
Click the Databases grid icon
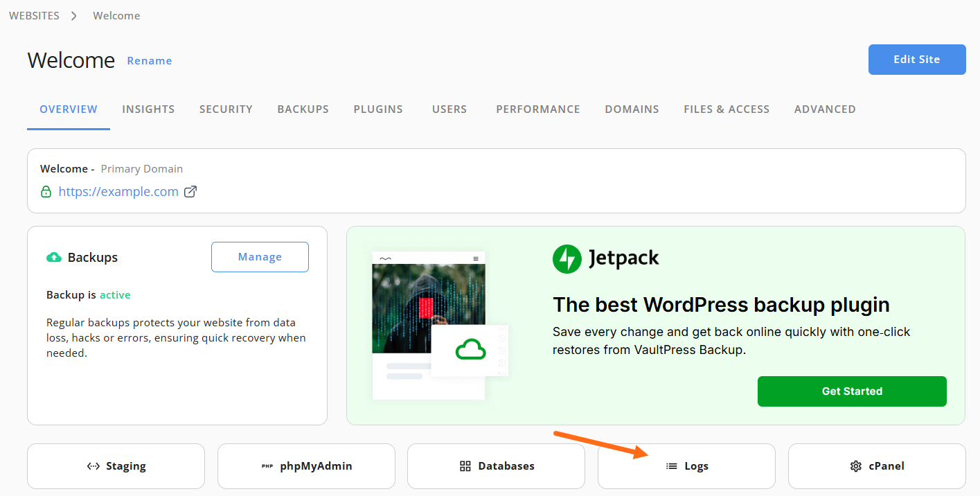465,466
